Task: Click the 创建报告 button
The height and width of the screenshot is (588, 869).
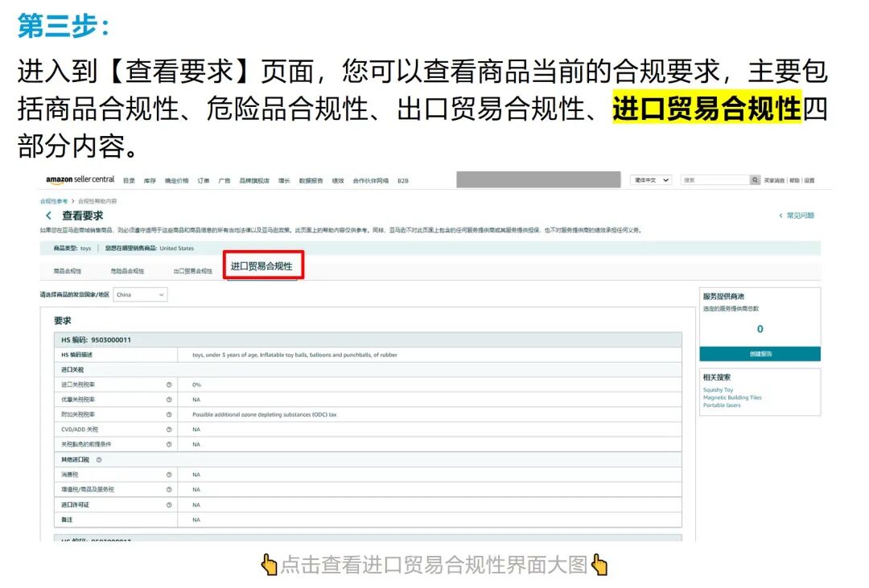Action: 760,353
